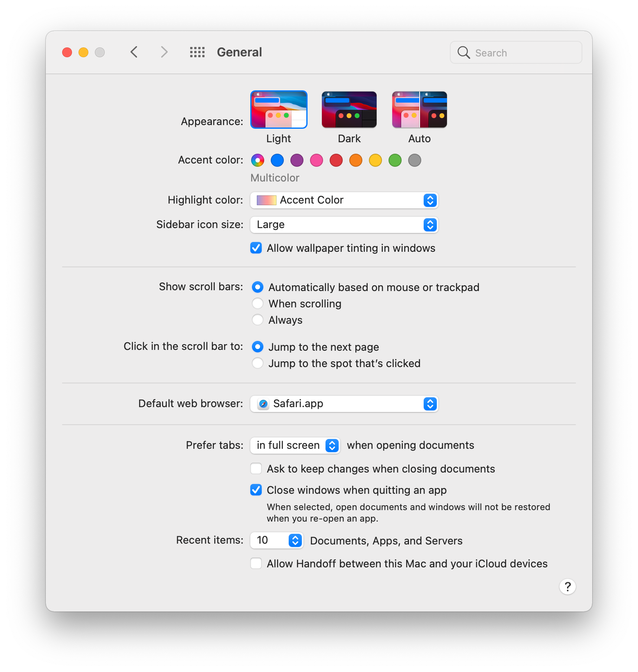Click the Search field
This screenshot has height=672, width=638.
(516, 52)
